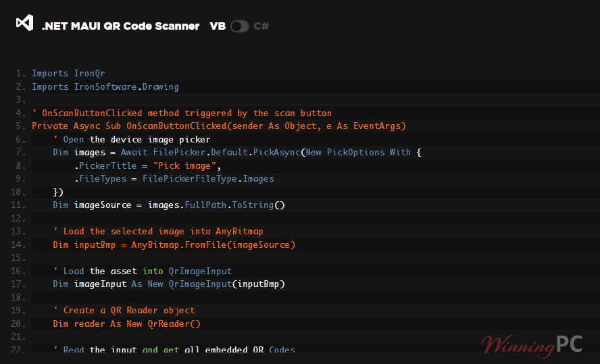Click line "Dim reader As New QrReader()"
Image resolution: width=600 pixels, height=364 pixels.
[x=126, y=324]
